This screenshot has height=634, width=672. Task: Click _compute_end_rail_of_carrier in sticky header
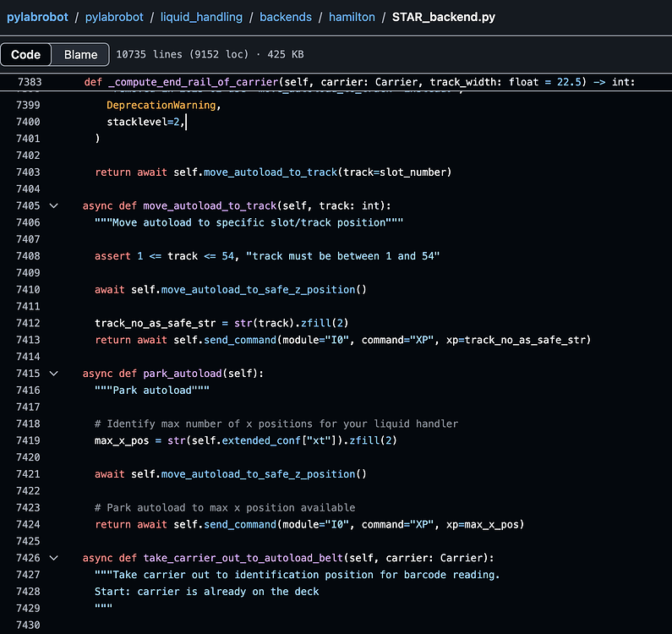click(x=194, y=82)
